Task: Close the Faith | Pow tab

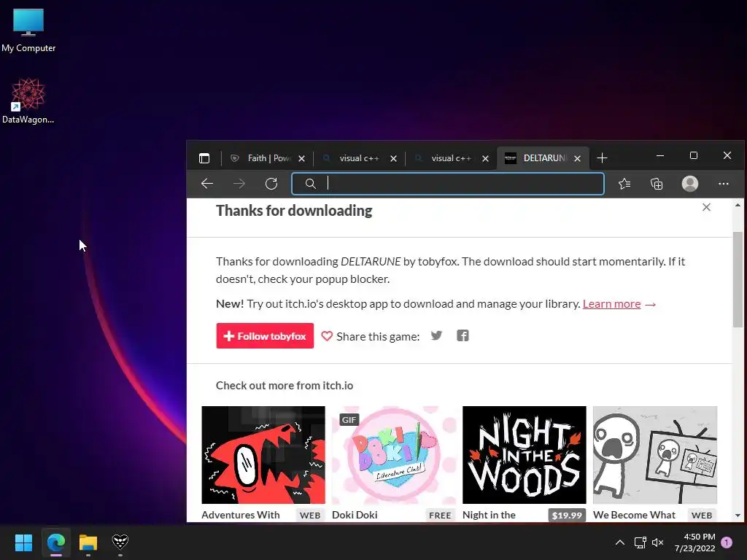Action: tap(301, 158)
